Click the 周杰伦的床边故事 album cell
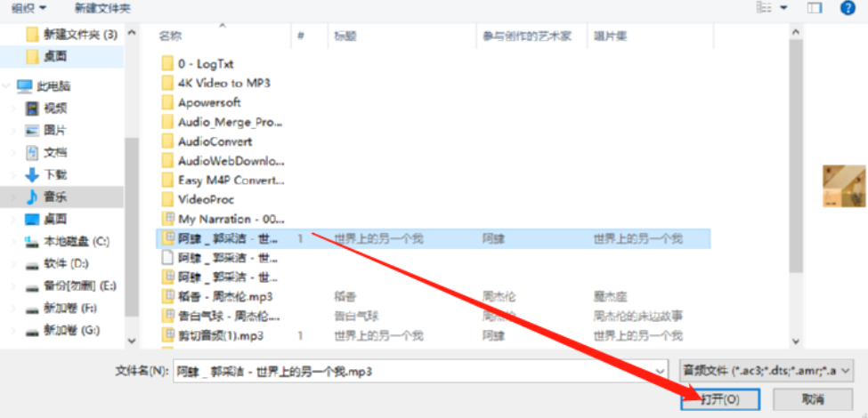 tap(638, 317)
